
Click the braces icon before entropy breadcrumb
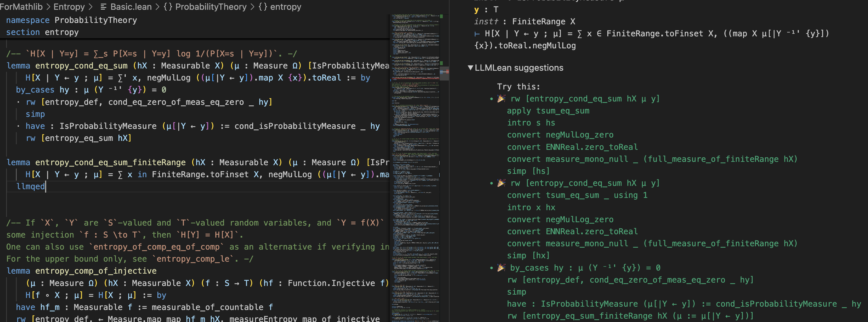pos(263,7)
